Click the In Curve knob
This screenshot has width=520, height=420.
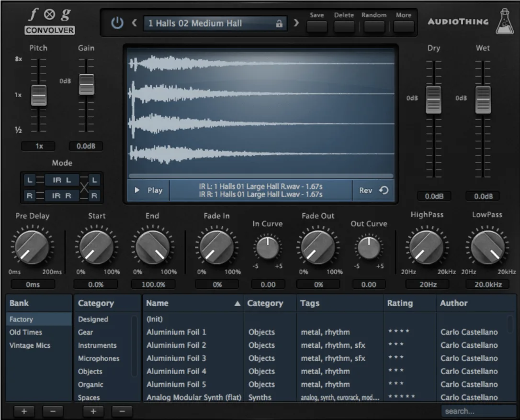coord(267,248)
